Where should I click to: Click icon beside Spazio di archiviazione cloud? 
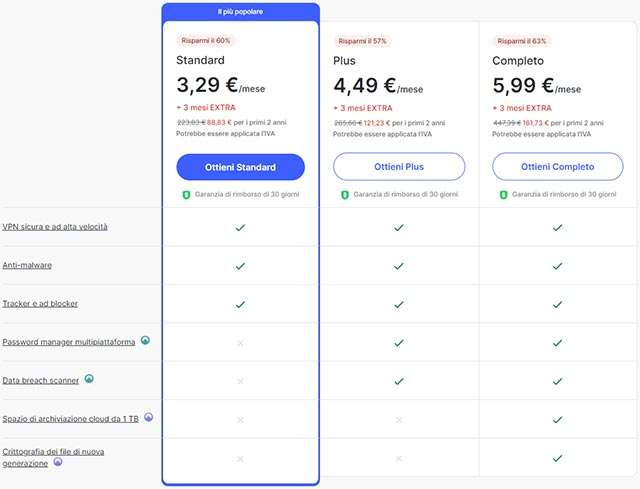(149, 417)
